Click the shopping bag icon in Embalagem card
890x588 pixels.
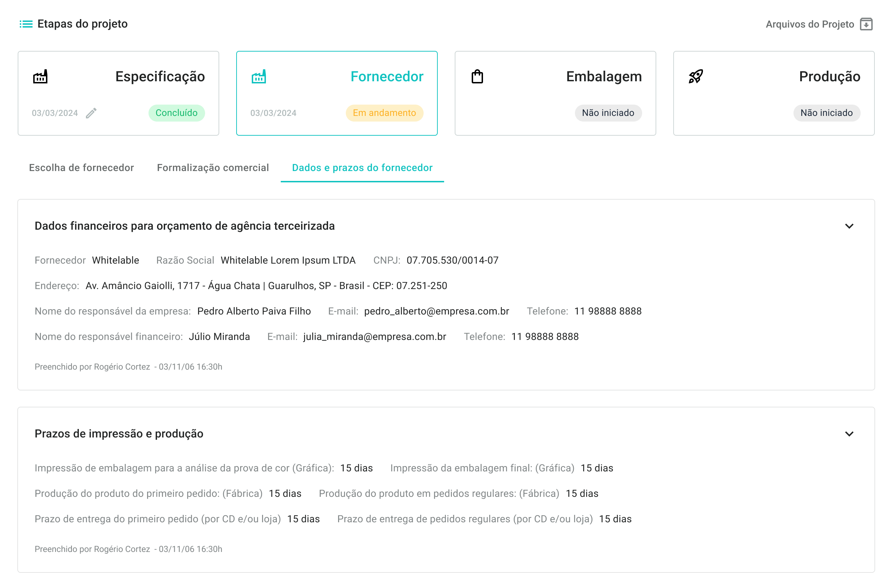477,76
